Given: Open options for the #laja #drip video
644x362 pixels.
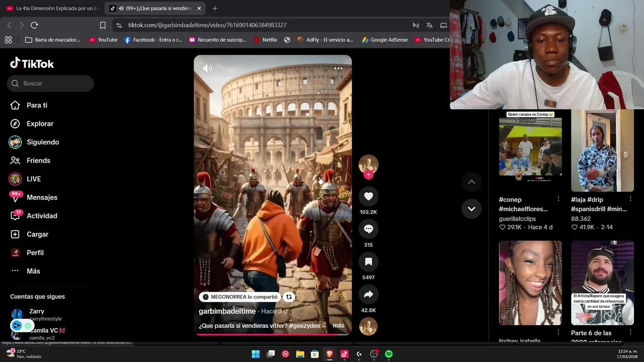Looking at the screenshot, I should (x=630, y=199).
